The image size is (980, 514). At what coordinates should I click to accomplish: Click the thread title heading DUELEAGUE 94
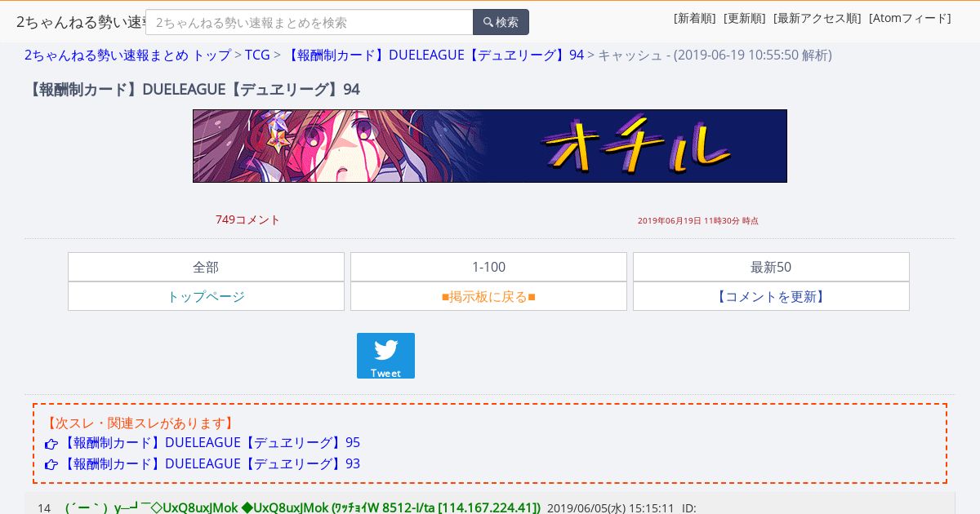pos(192,89)
